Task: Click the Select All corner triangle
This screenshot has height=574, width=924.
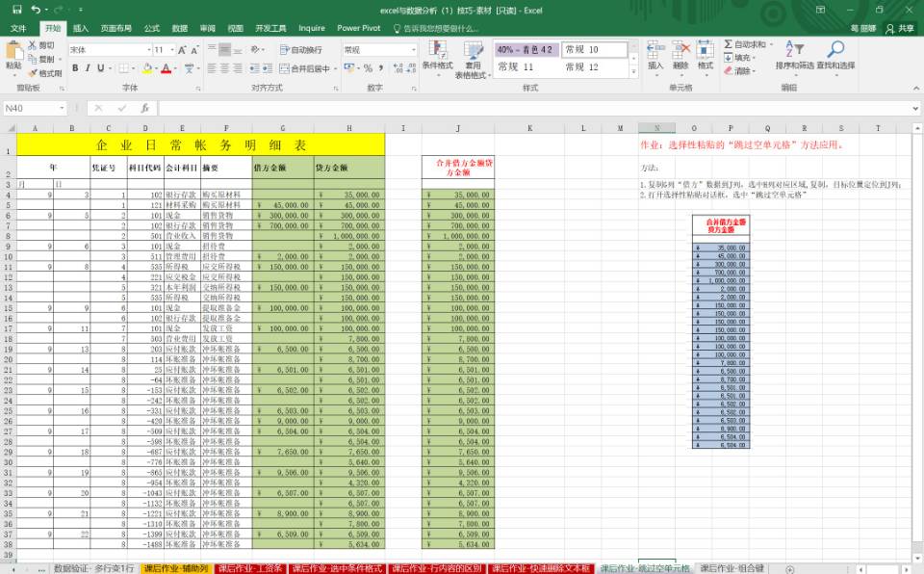Action: (x=11, y=128)
